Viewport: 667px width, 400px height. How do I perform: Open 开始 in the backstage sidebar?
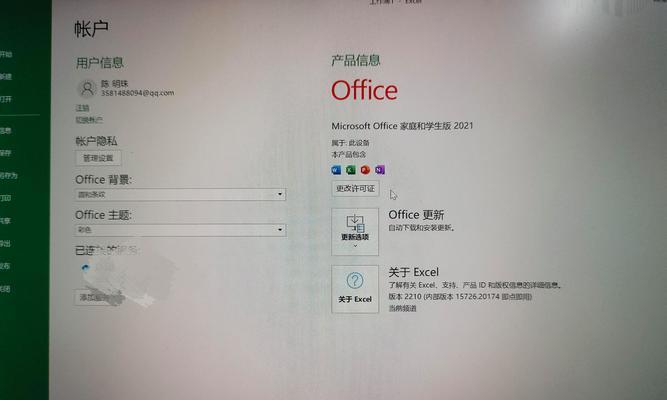pyautogui.click(x=6, y=54)
